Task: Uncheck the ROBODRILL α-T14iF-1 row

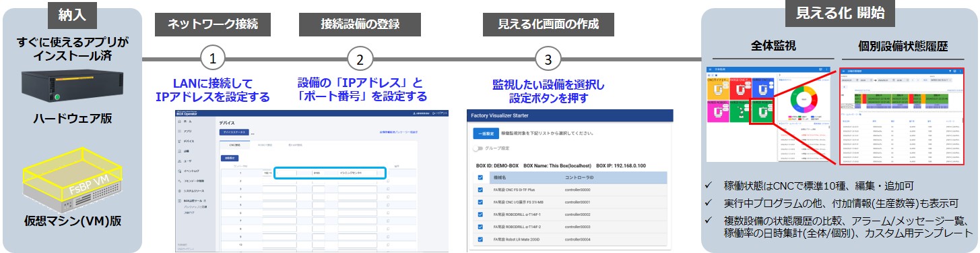Action: click(x=480, y=215)
